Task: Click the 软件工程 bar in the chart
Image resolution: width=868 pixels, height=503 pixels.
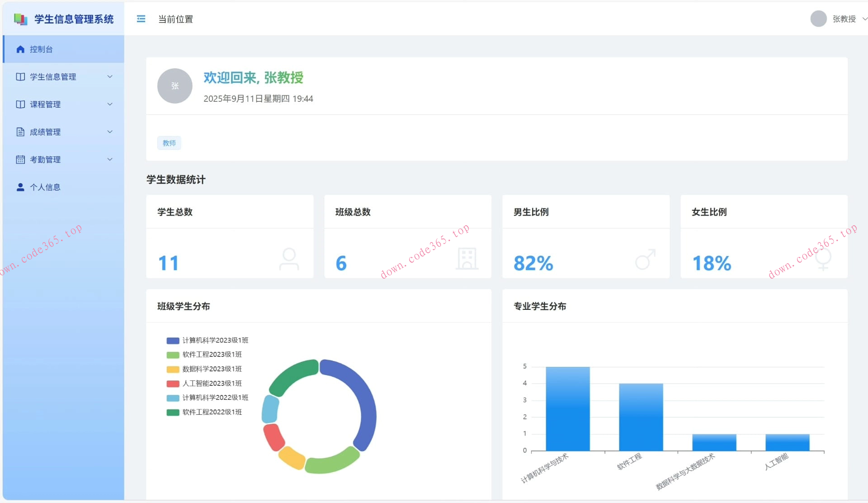Action: coord(641,416)
